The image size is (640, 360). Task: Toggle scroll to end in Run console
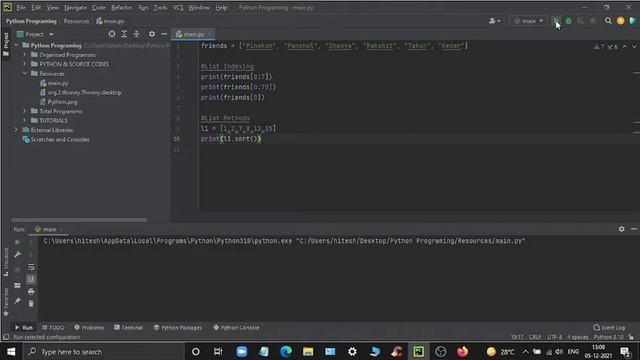point(31,279)
